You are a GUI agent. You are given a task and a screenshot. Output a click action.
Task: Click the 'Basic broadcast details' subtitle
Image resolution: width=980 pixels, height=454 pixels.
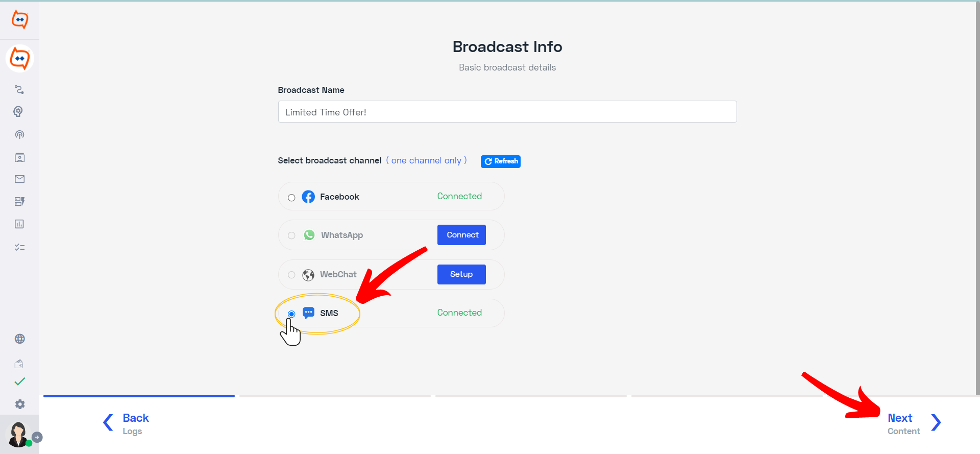(507, 67)
